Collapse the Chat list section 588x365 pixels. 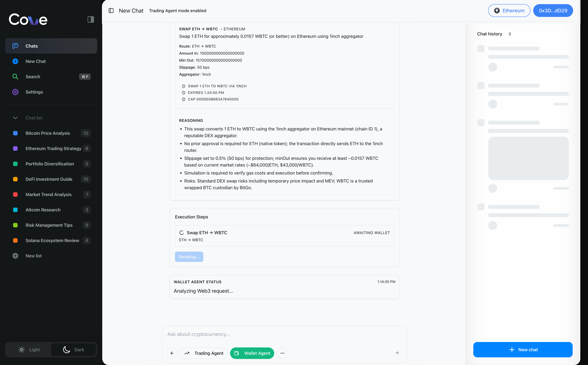click(x=15, y=118)
